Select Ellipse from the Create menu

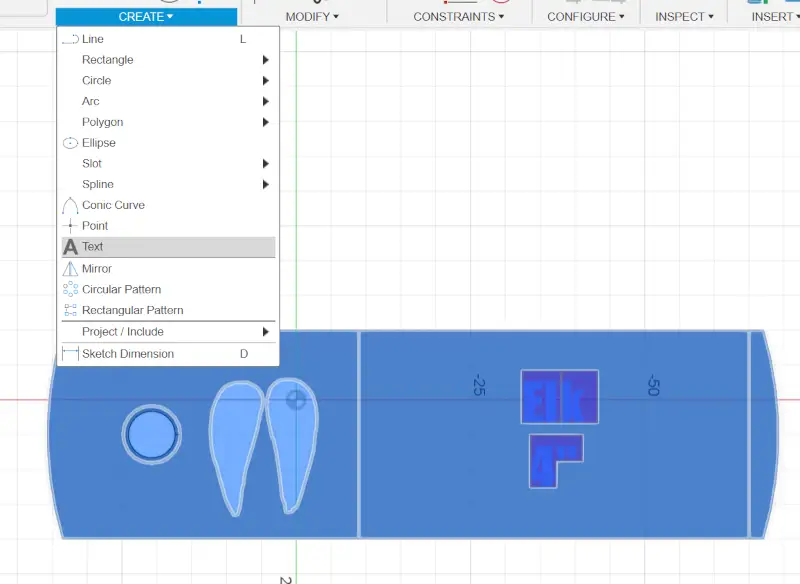[x=168, y=143]
